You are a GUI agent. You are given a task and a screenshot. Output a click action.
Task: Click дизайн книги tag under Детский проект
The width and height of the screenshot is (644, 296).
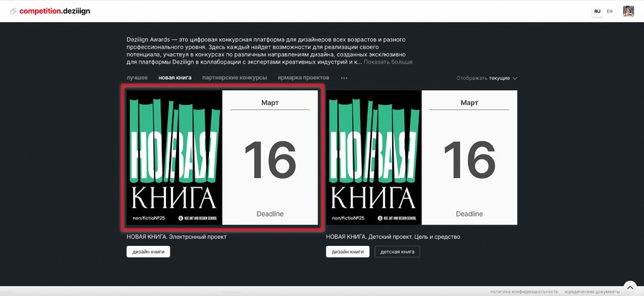coord(348,252)
